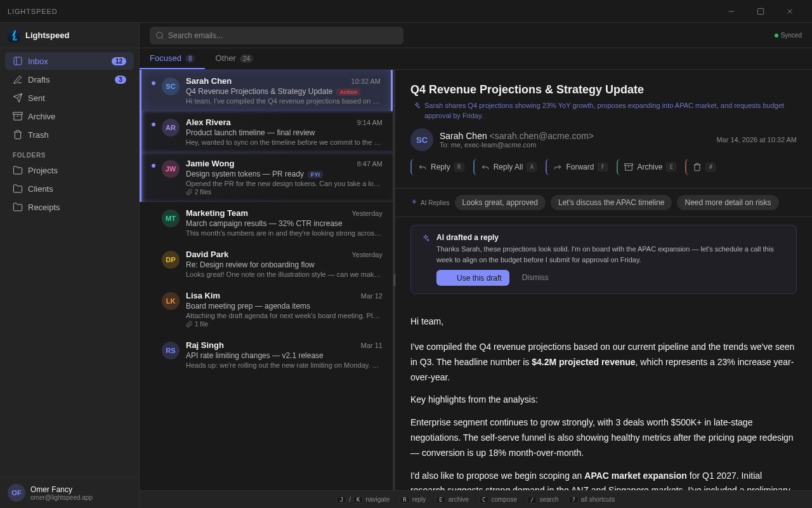Click the Use this draft button
Image resolution: width=812 pixels, height=508 pixels.
pyautogui.click(x=473, y=277)
